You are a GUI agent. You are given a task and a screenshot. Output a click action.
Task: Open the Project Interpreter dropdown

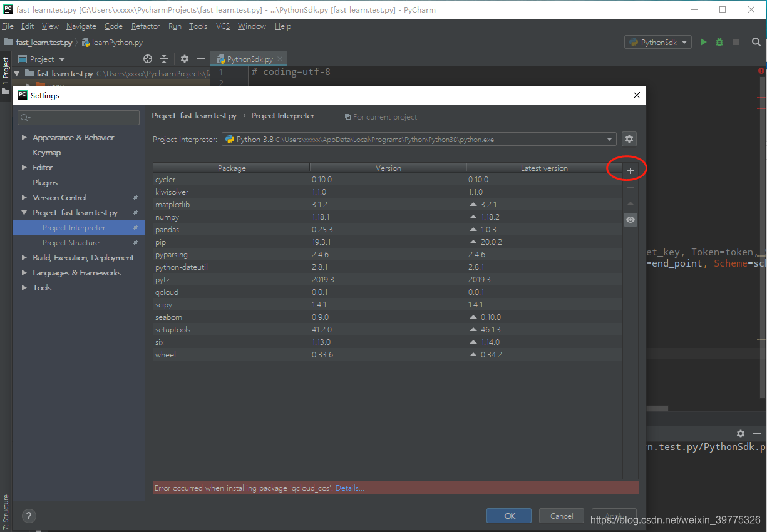tap(608, 139)
